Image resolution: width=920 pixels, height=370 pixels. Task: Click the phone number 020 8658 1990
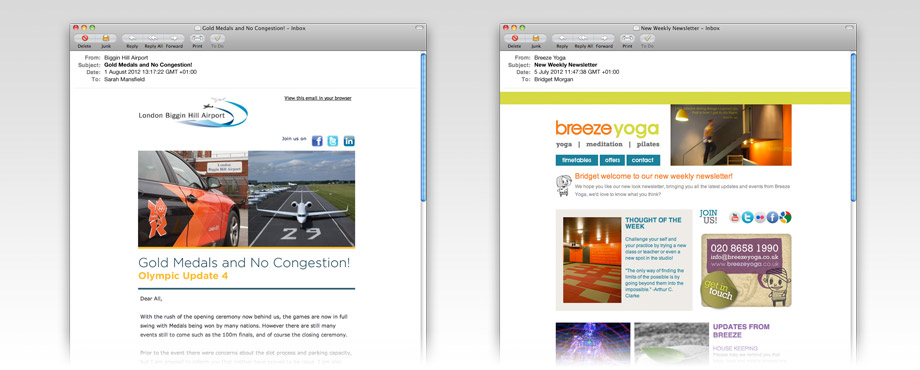746,247
